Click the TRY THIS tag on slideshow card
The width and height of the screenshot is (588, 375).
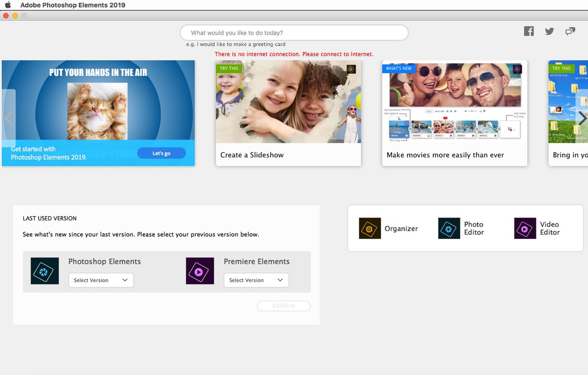pos(229,68)
